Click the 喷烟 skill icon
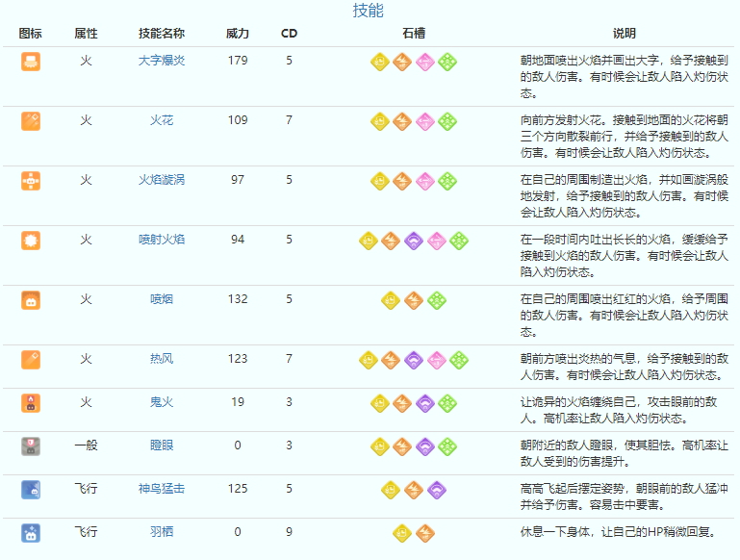The height and width of the screenshot is (560, 740). click(x=31, y=300)
